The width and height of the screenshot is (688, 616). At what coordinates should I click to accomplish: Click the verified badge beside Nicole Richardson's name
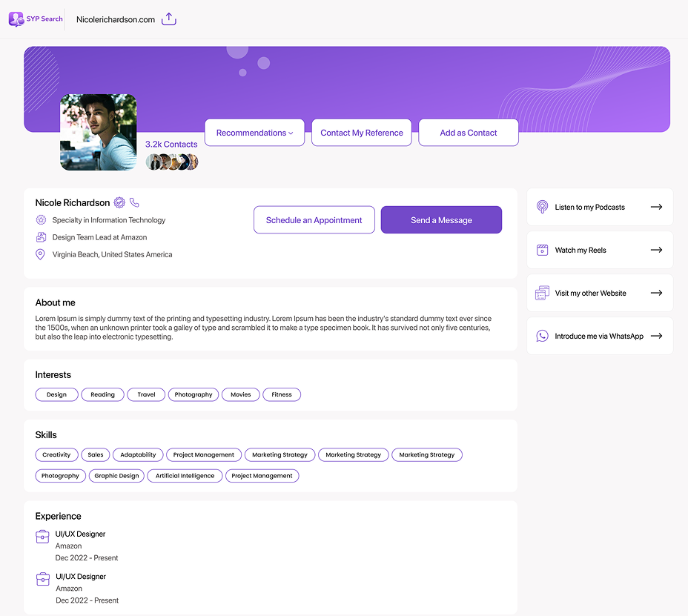pos(119,202)
